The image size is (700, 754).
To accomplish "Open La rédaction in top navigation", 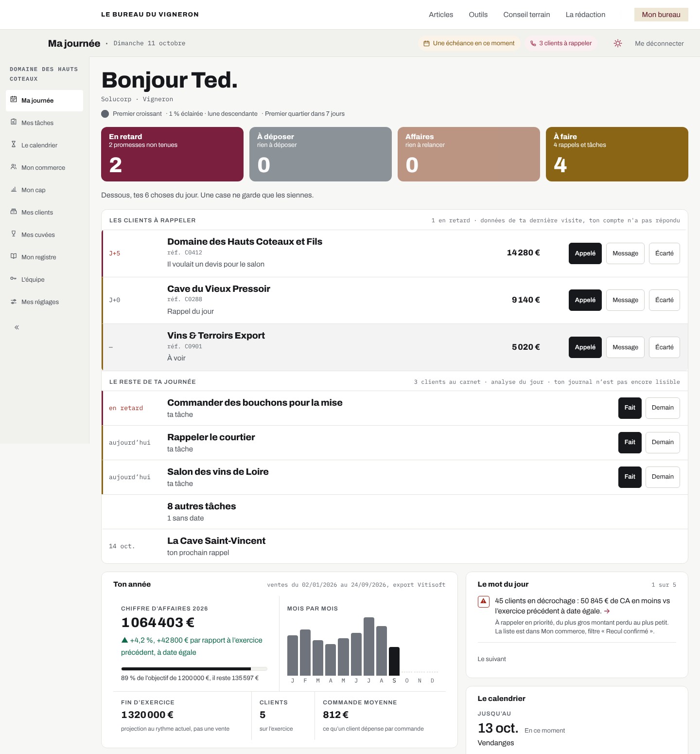I will coord(585,15).
